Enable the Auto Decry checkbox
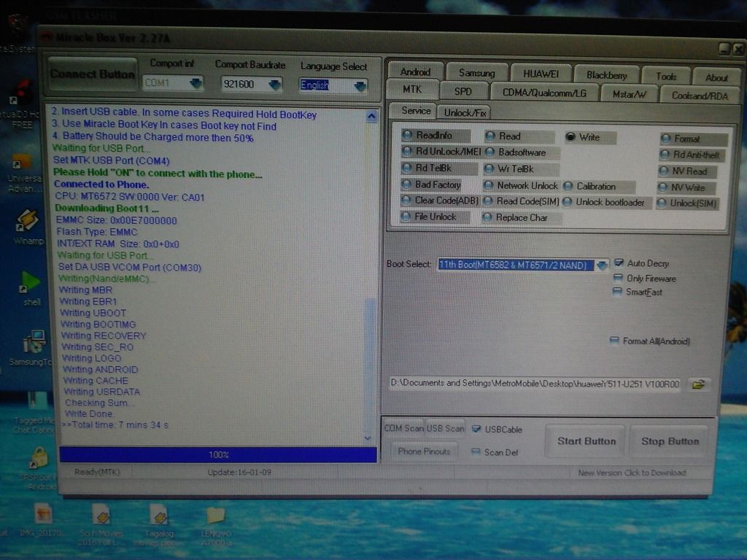Screen dimensions: 747x560 point(619,263)
